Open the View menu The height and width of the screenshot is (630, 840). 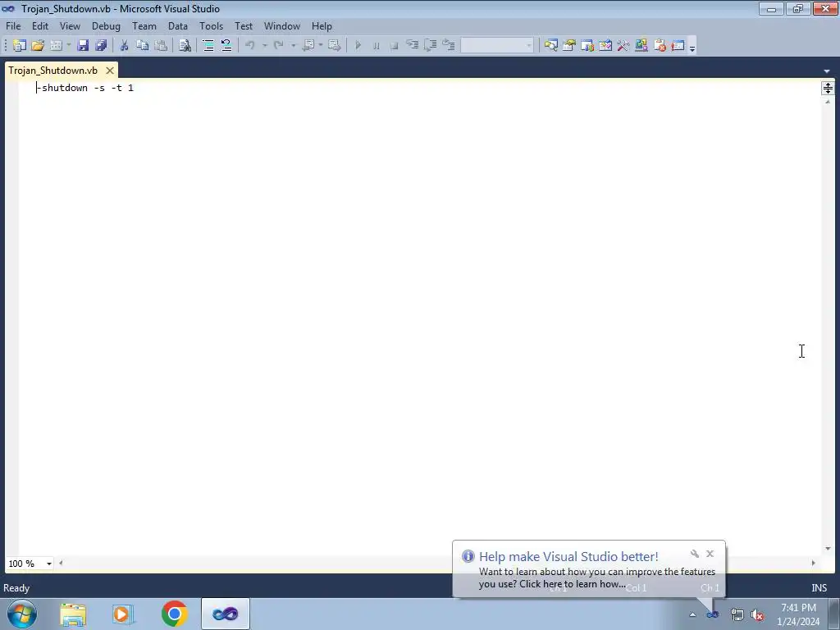(70, 25)
